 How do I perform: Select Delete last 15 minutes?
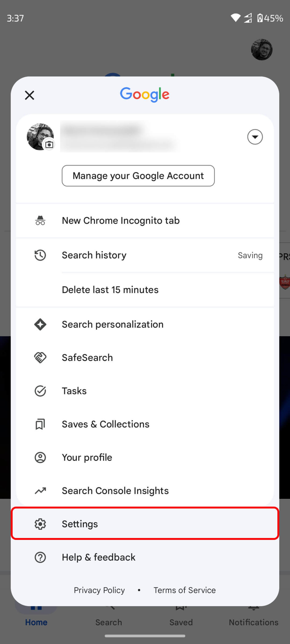pyautogui.click(x=145, y=290)
